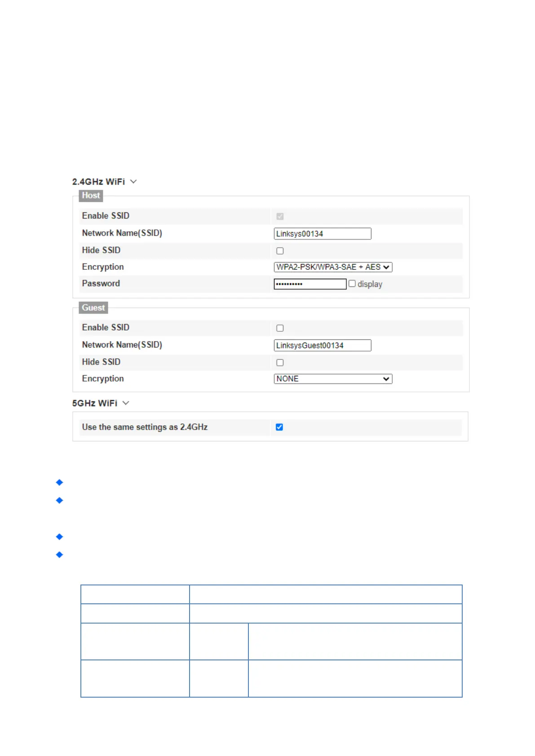Collapse the 5GHz WiFi section chevron
The width and height of the screenshot is (535, 756).
coord(126,403)
